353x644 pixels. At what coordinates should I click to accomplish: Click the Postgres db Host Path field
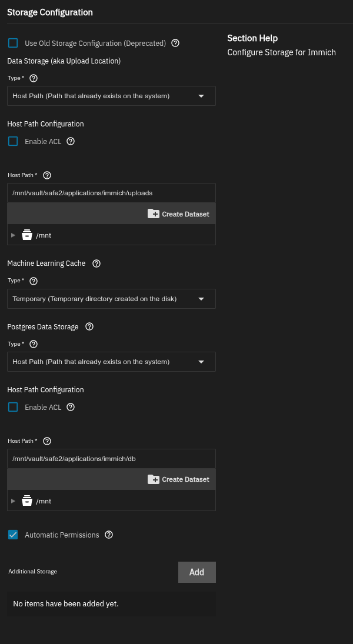[111, 459]
